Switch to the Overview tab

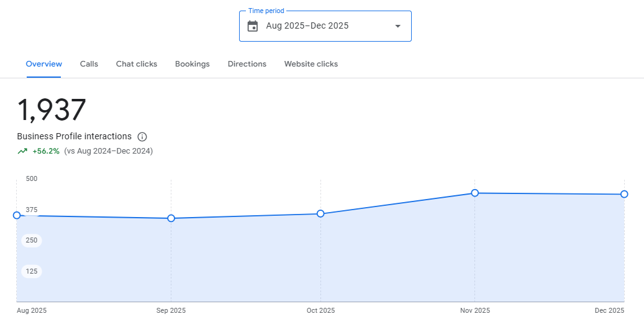tap(44, 64)
